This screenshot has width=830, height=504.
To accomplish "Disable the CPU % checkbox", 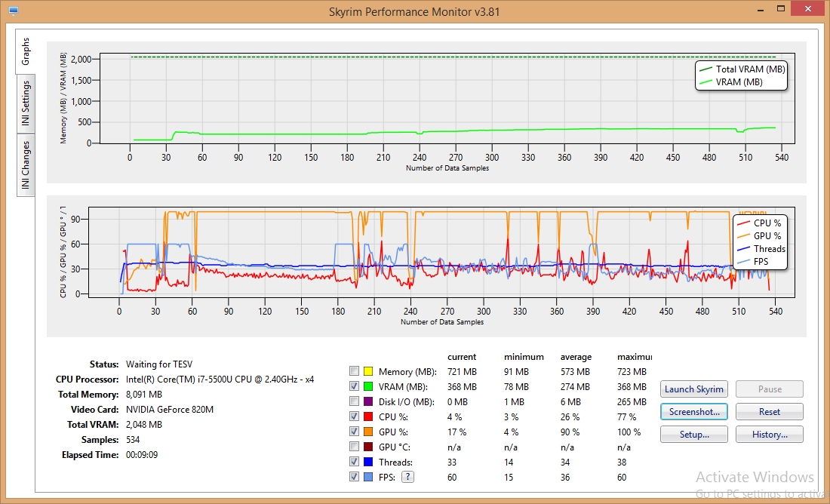I will coord(353,416).
